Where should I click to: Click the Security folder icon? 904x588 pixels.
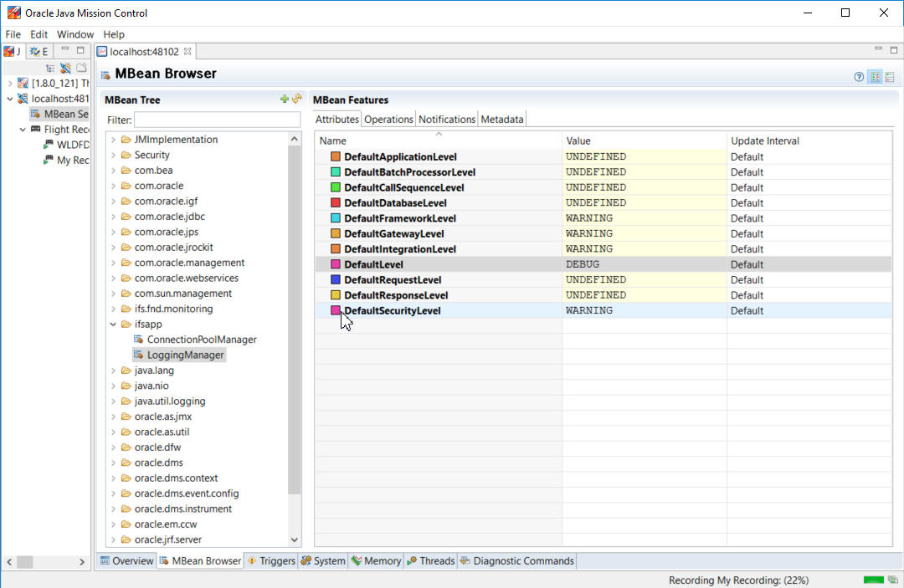pyautogui.click(x=126, y=155)
